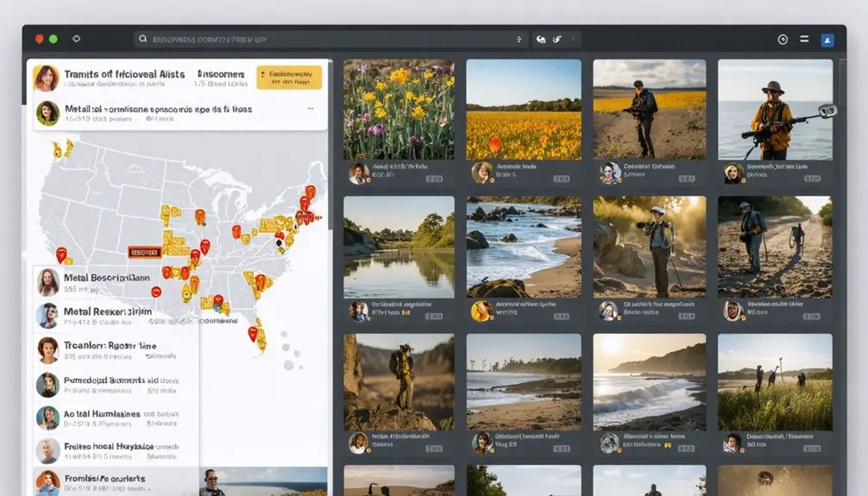Click the second icon in the toolbar group right of the search bar

(557, 40)
